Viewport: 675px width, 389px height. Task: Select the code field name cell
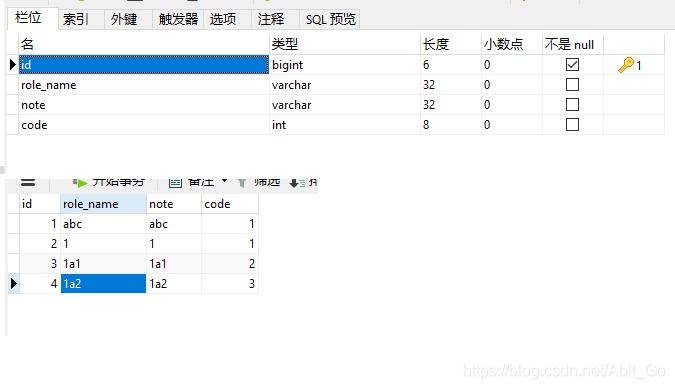pos(144,125)
